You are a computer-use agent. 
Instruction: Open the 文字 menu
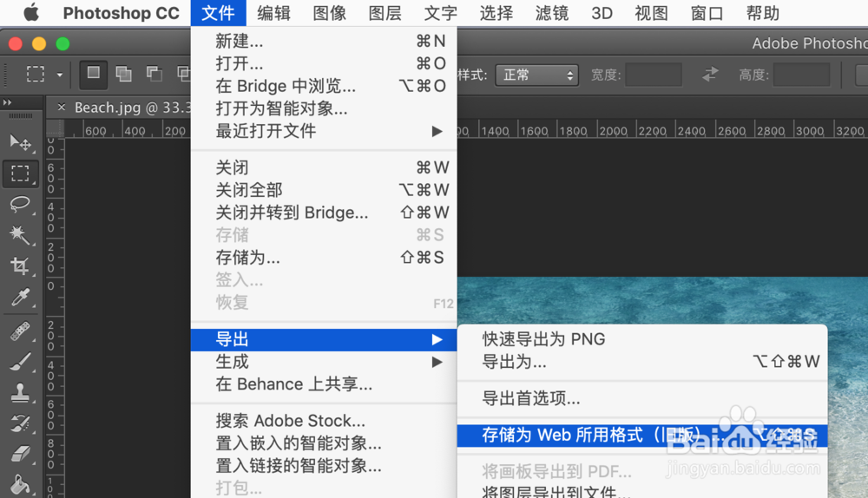441,13
